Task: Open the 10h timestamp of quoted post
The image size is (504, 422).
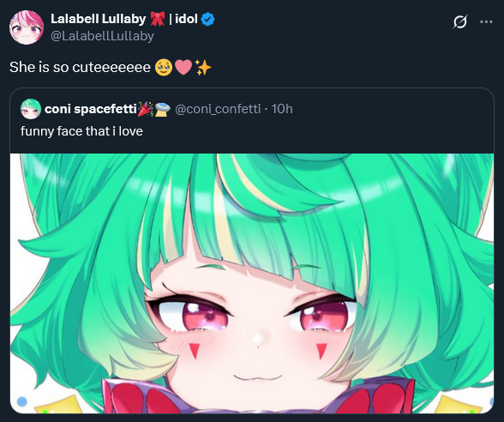Action: tap(282, 109)
